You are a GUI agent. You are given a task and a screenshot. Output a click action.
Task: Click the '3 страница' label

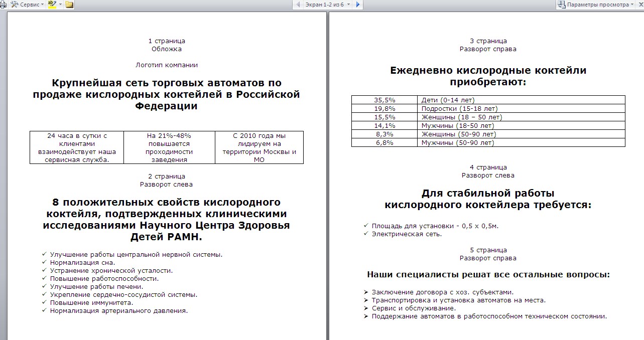click(488, 41)
